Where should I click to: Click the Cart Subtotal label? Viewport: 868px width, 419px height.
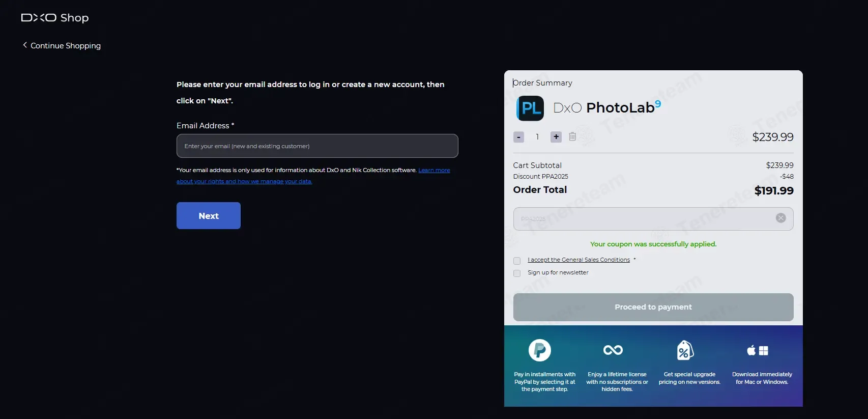[537, 165]
